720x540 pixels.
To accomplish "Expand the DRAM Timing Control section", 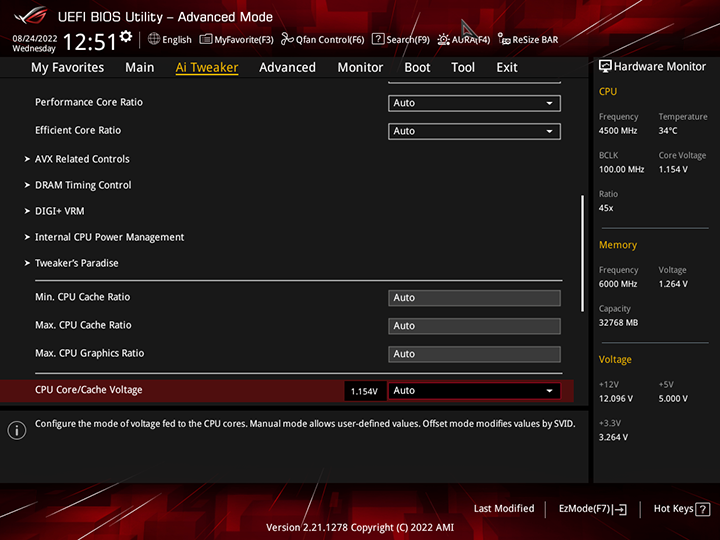I will (83, 185).
